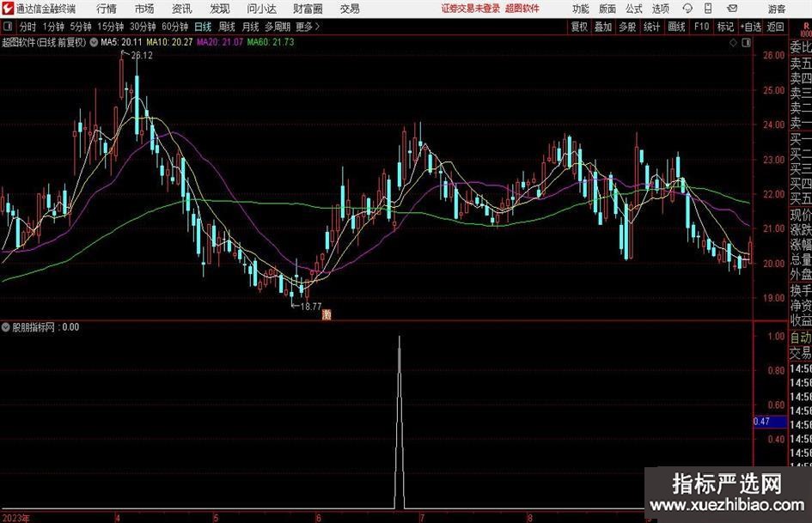Click the 返回 back button
This screenshot has height=523, width=812.
coord(775,27)
